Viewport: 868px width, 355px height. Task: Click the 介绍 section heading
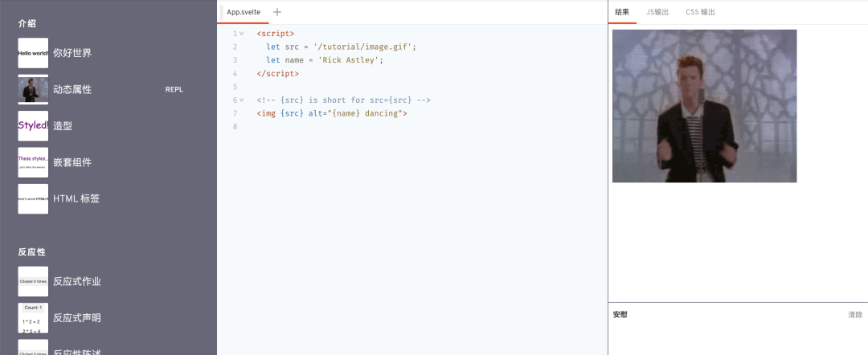point(27,24)
